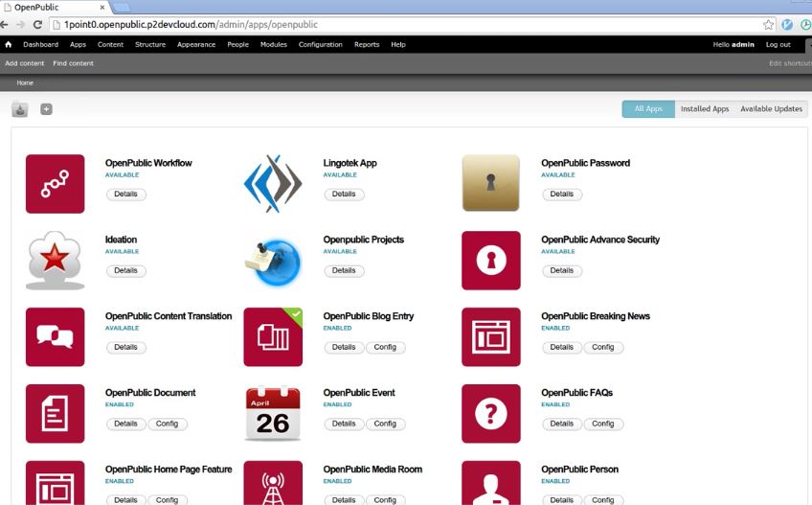Click Config for OpenPublic Breaking News
The height and width of the screenshot is (505, 812).
pos(603,348)
